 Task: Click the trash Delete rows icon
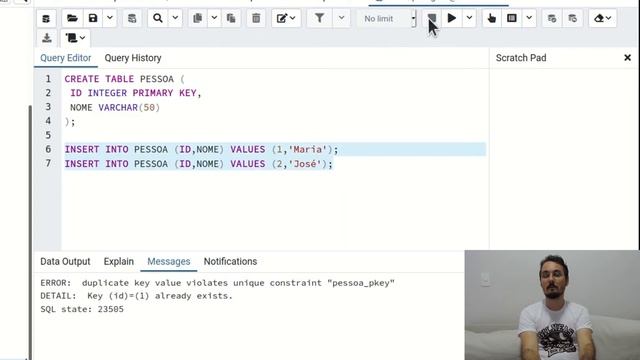(256, 18)
